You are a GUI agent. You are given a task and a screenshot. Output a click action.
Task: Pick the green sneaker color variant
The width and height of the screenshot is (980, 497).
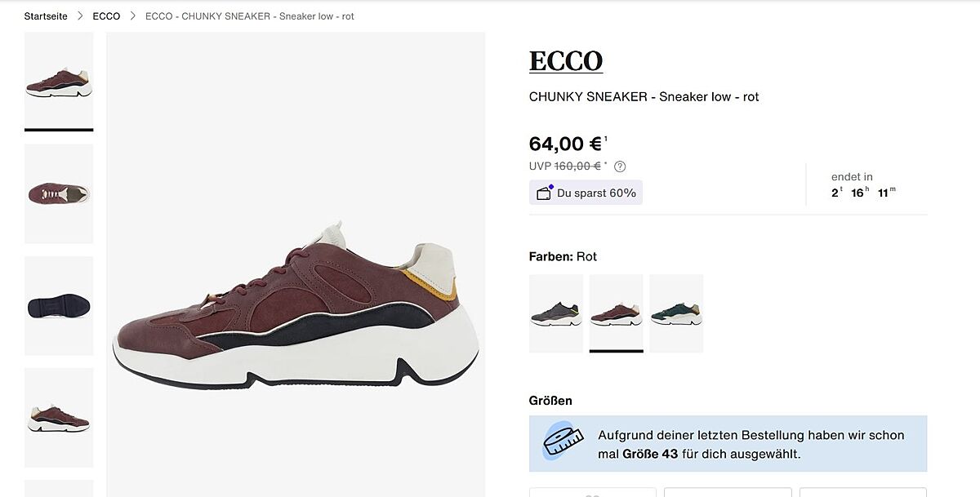pyautogui.click(x=676, y=313)
